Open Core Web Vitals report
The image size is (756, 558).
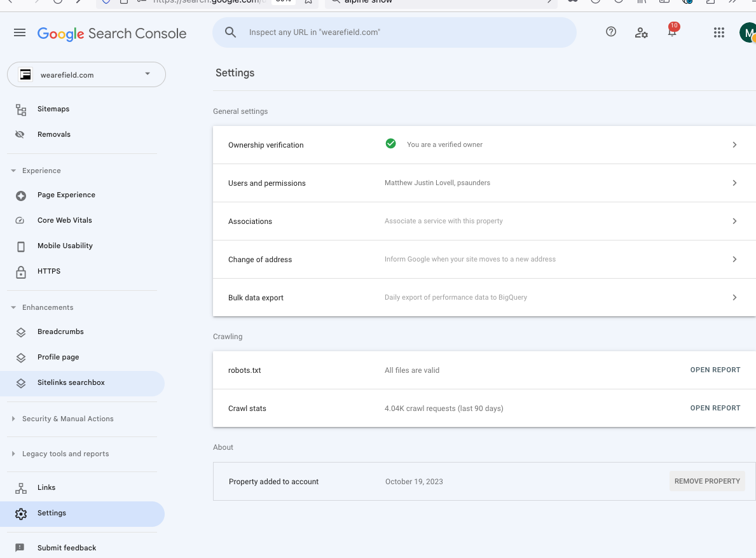tap(64, 220)
